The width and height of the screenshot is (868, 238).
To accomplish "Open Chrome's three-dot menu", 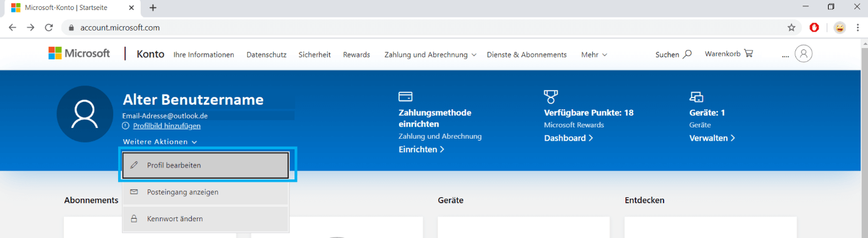I will click(x=857, y=27).
